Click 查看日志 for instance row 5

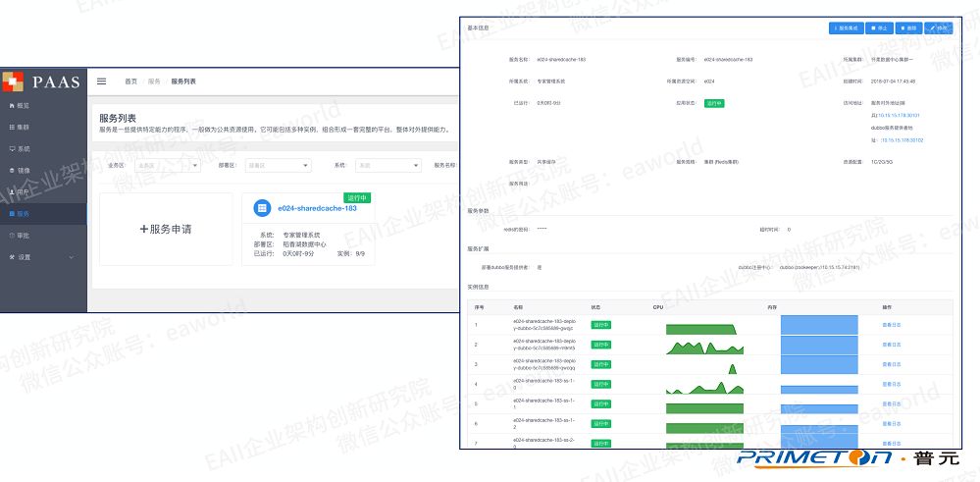pos(892,403)
